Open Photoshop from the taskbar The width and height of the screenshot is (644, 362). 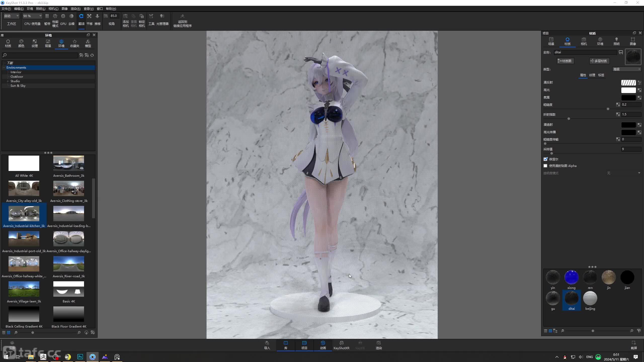pos(80,357)
